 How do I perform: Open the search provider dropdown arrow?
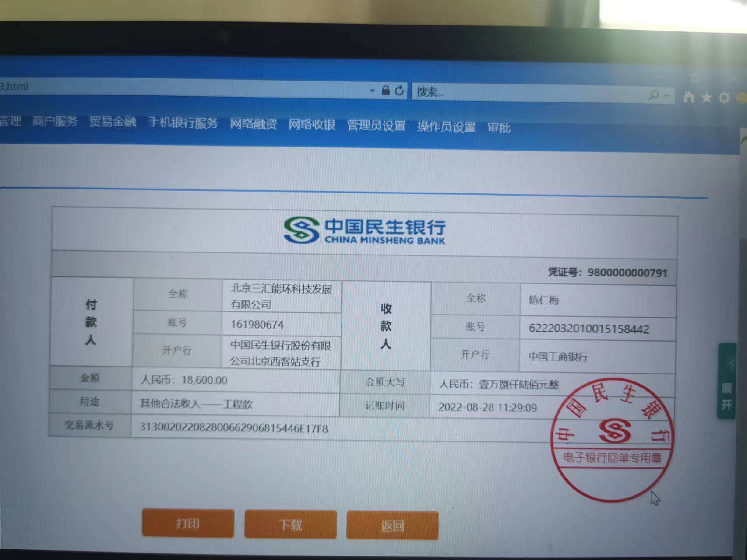point(666,95)
